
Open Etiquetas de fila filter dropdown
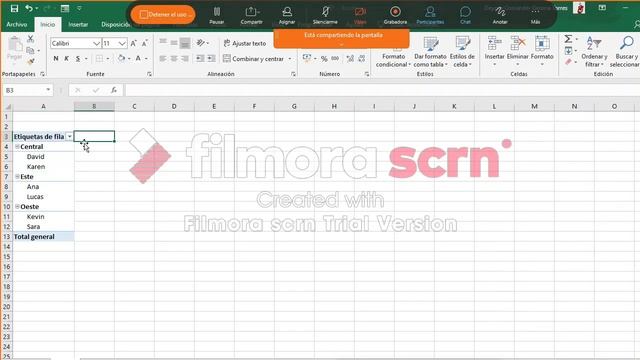point(69,137)
